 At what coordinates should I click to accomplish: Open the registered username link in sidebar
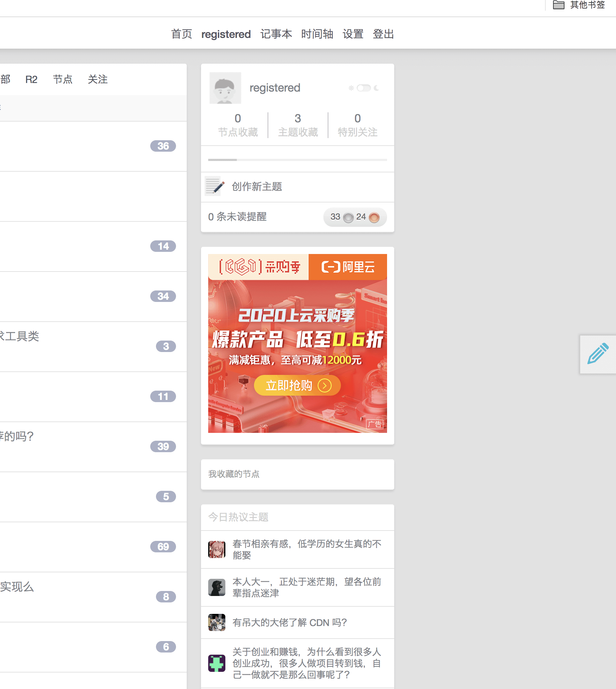click(275, 88)
